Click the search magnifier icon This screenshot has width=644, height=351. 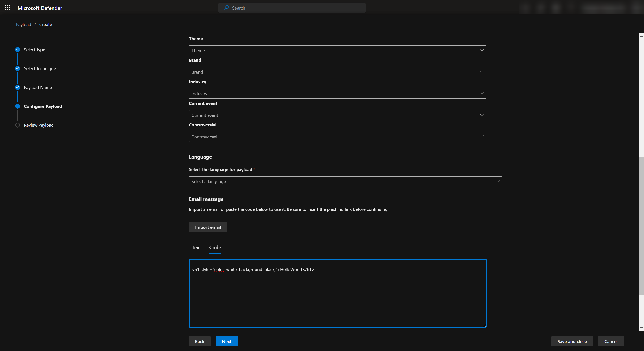tap(226, 8)
